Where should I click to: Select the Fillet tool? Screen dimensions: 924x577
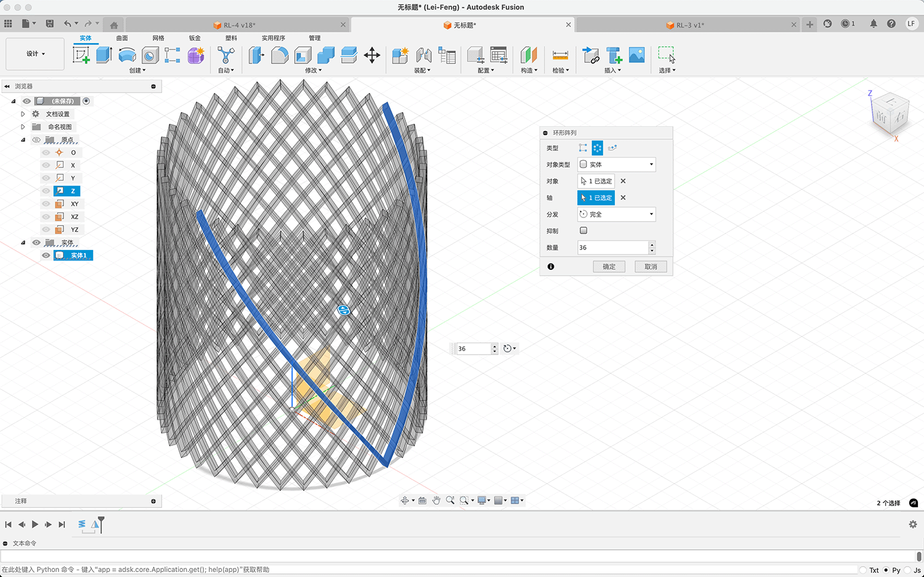coord(280,55)
